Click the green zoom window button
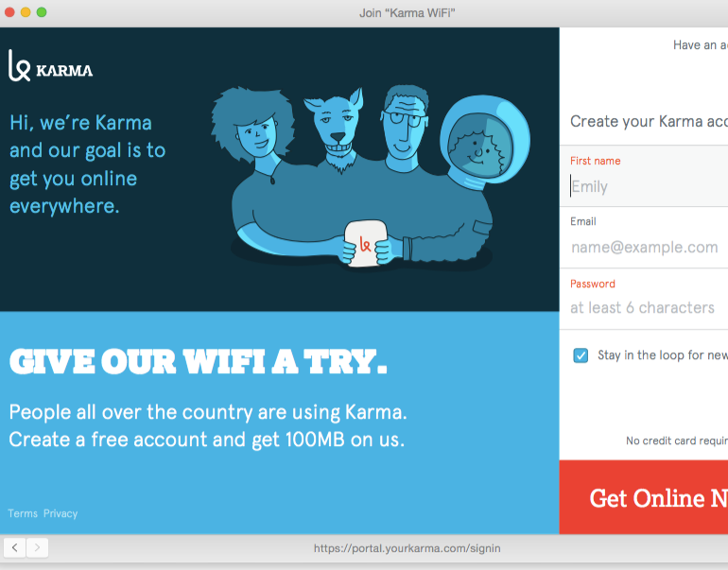 click(x=42, y=12)
